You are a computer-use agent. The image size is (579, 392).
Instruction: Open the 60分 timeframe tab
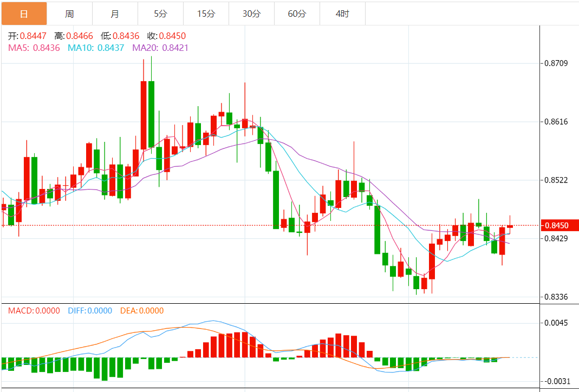297,14
